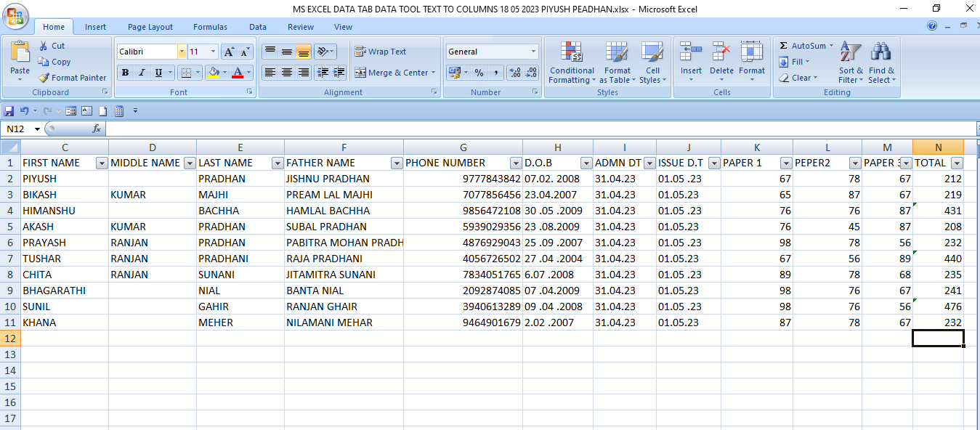This screenshot has width=980, height=430.
Task: Click the AutoSum button
Action: pos(806,46)
